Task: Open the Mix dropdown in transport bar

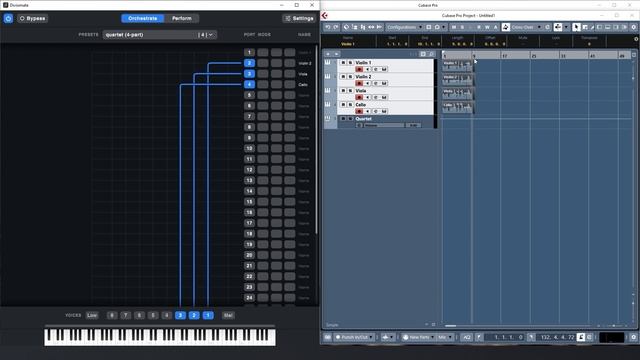Action: [x=444, y=337]
